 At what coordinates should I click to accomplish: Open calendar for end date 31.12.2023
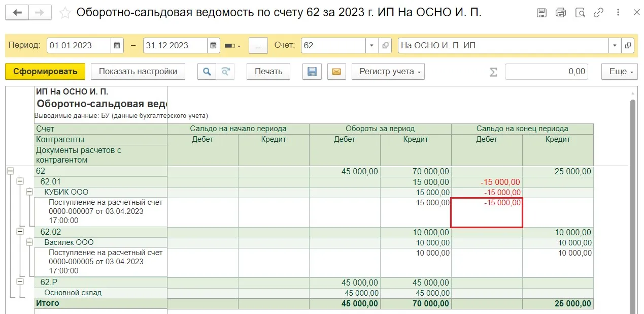(x=214, y=45)
